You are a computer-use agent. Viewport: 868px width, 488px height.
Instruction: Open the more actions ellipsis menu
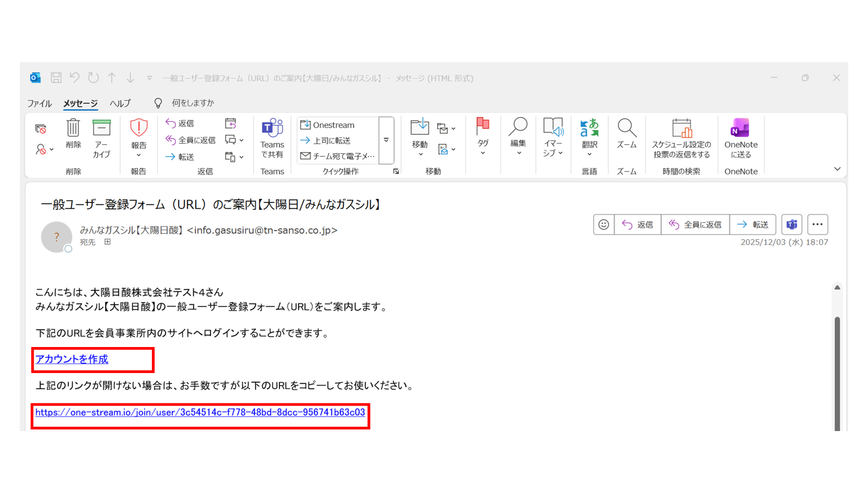(818, 224)
